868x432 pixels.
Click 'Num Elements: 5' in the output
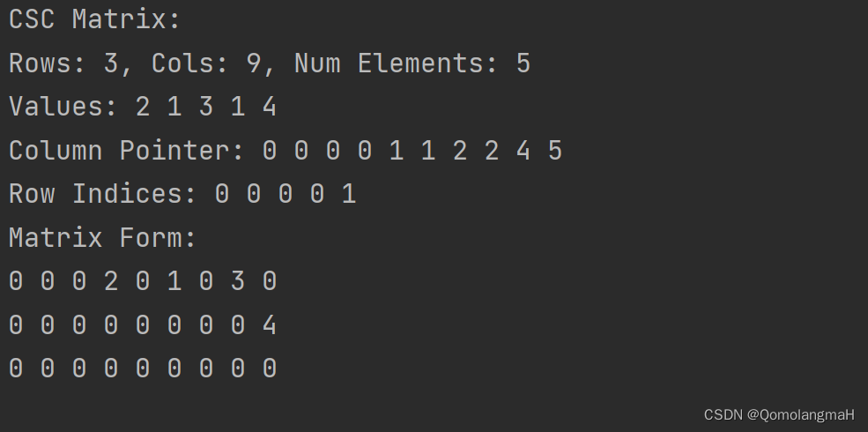tap(412, 63)
